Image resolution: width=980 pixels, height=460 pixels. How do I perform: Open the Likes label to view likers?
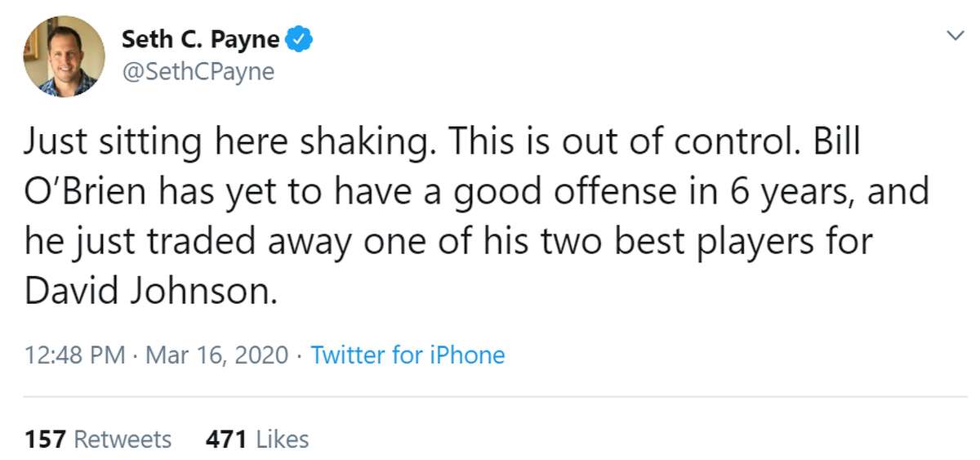point(282,439)
